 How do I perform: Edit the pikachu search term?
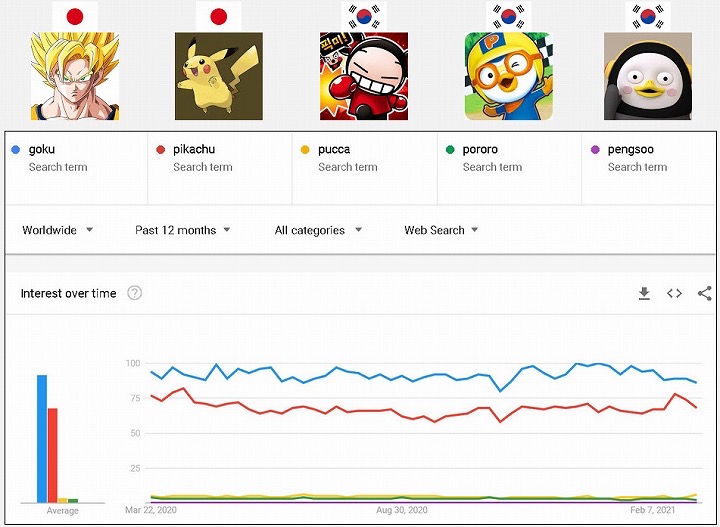click(x=193, y=150)
